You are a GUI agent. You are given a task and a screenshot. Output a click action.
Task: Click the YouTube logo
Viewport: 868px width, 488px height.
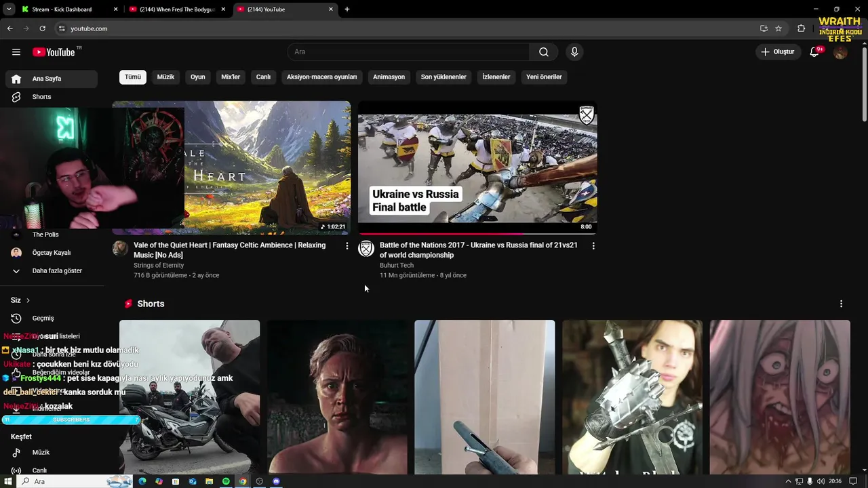click(54, 52)
